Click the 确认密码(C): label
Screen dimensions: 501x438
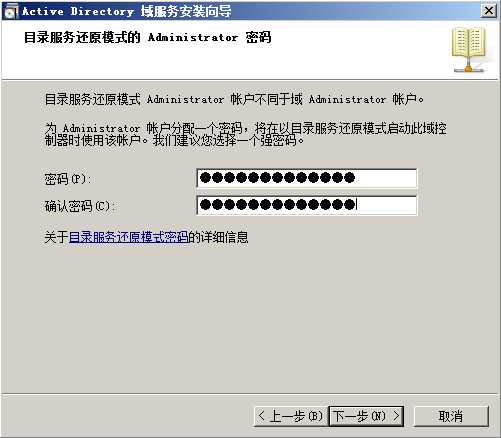80,206
